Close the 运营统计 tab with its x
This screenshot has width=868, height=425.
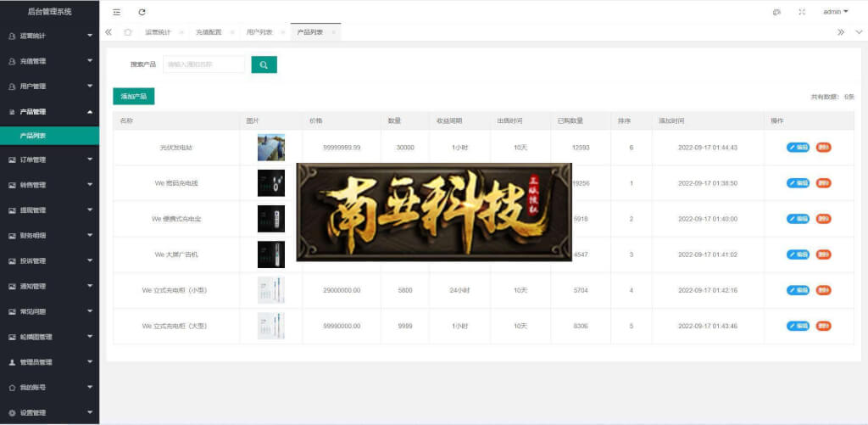(x=181, y=32)
